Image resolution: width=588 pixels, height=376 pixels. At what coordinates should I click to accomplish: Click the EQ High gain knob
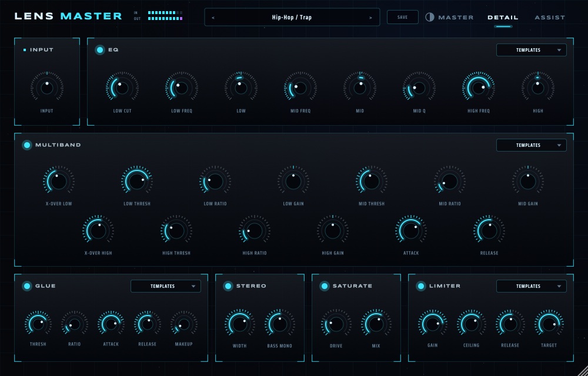538,88
